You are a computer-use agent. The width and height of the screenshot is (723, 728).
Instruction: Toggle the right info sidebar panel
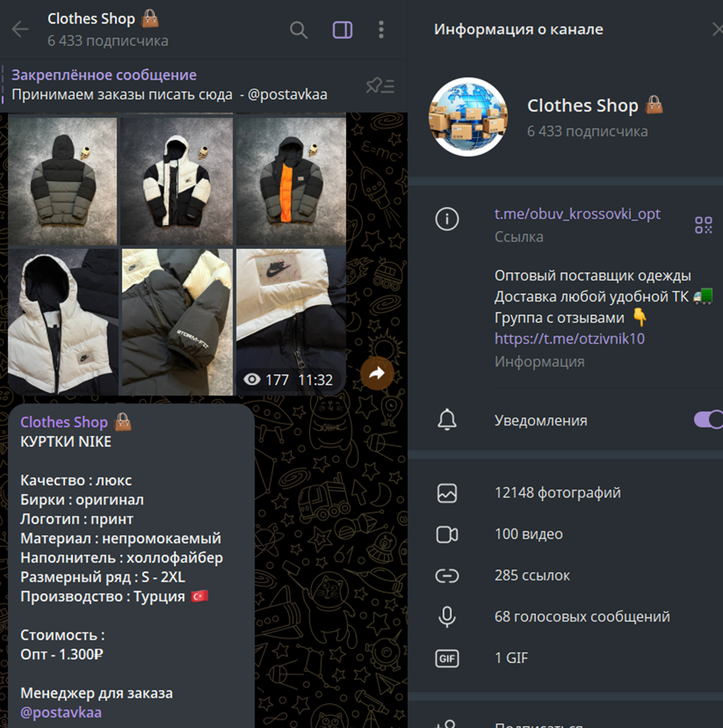pyautogui.click(x=343, y=30)
